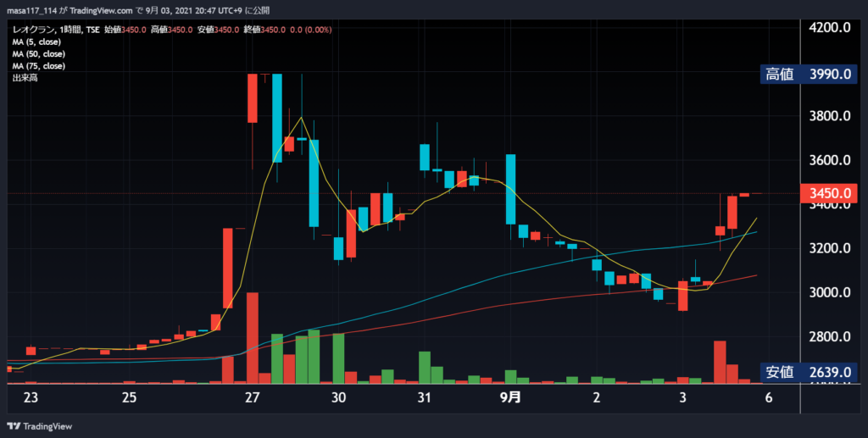Image resolution: width=868 pixels, height=438 pixels.
Task: Click the 高値 3990.0 high price label
Action: pos(809,74)
